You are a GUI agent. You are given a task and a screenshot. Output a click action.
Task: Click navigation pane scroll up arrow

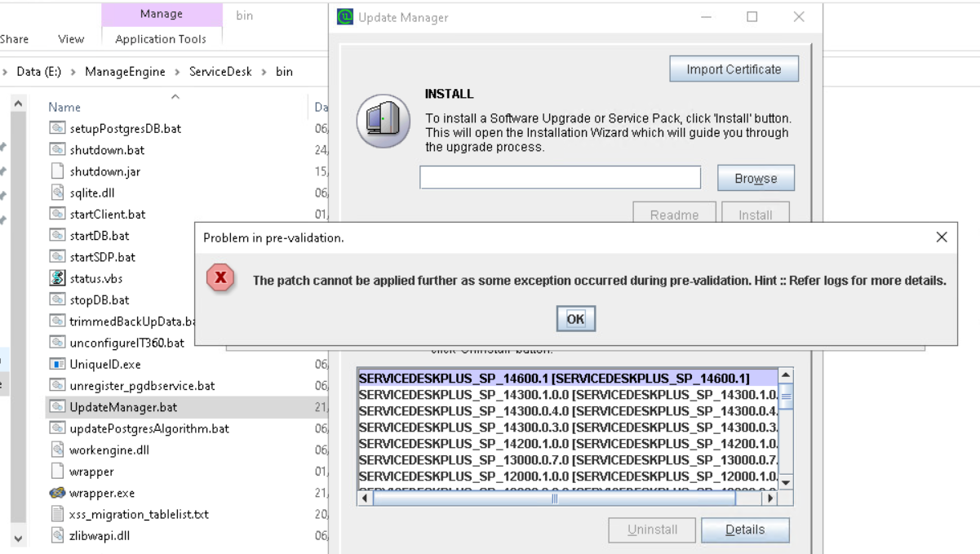point(18,104)
